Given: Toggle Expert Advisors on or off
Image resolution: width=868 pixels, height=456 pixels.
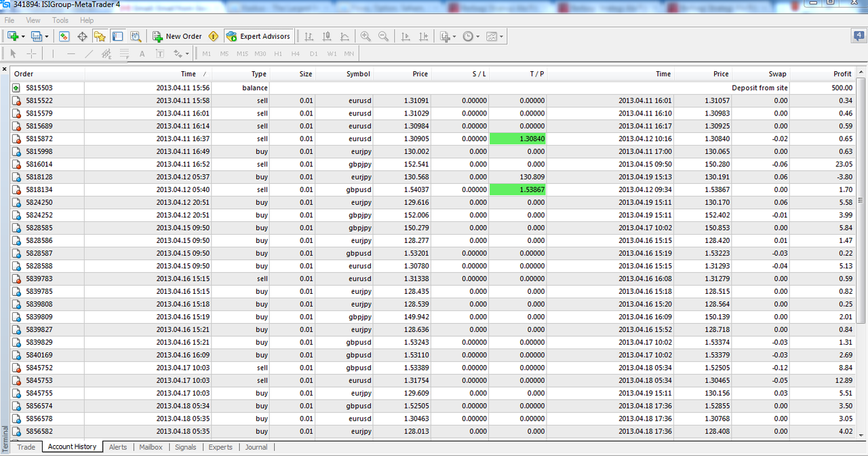Looking at the screenshot, I should [x=258, y=37].
